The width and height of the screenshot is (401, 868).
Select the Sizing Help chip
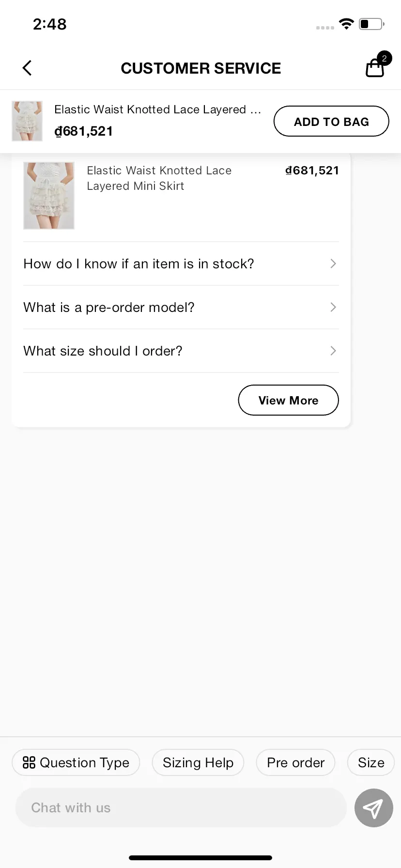tap(198, 762)
